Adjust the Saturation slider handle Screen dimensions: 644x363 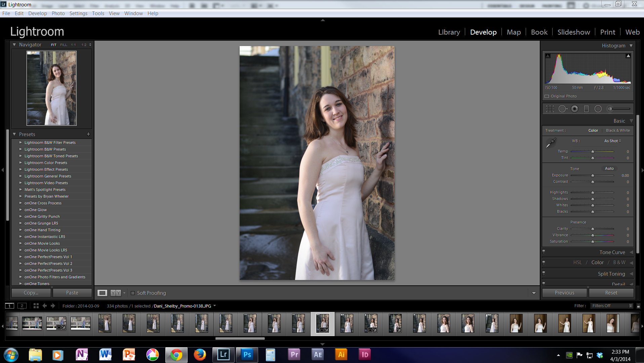click(x=593, y=242)
